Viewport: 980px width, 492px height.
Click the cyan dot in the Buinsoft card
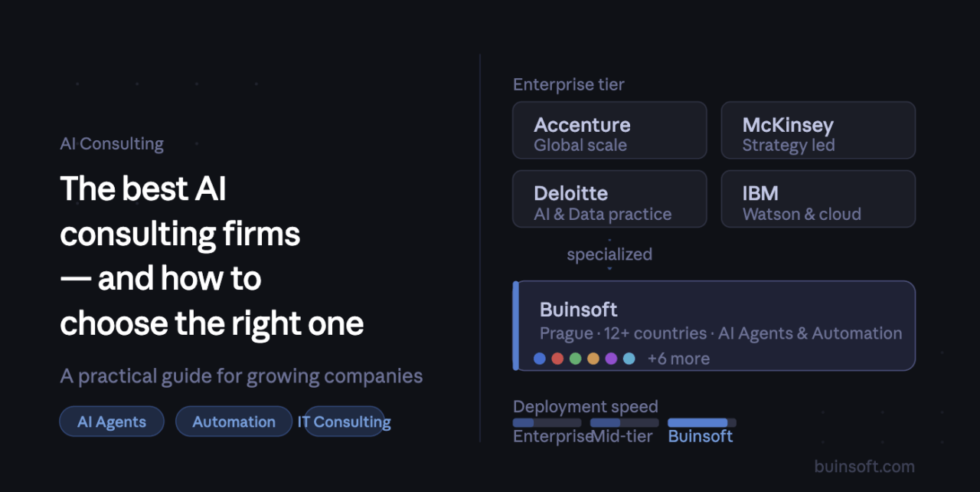tap(629, 359)
